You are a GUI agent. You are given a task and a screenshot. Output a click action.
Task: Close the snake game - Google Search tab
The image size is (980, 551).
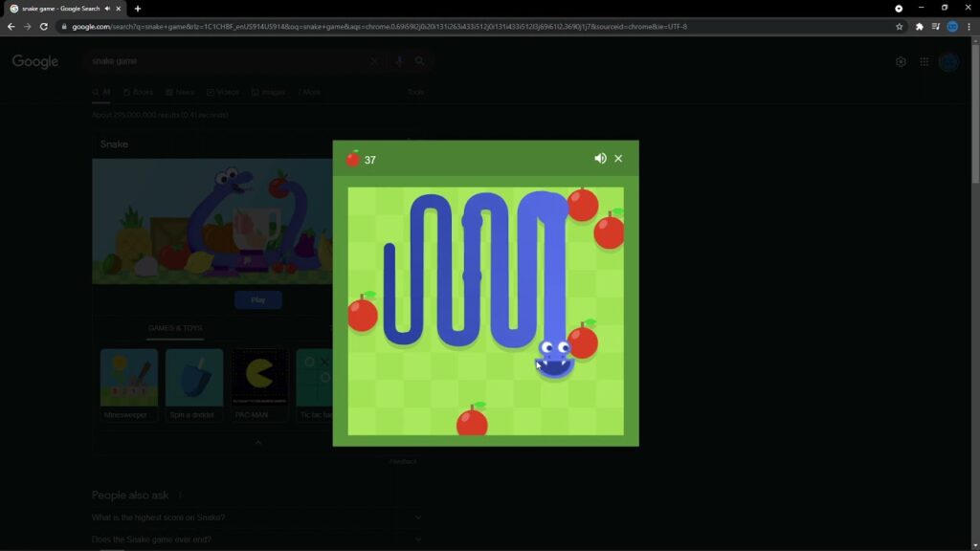point(118,9)
